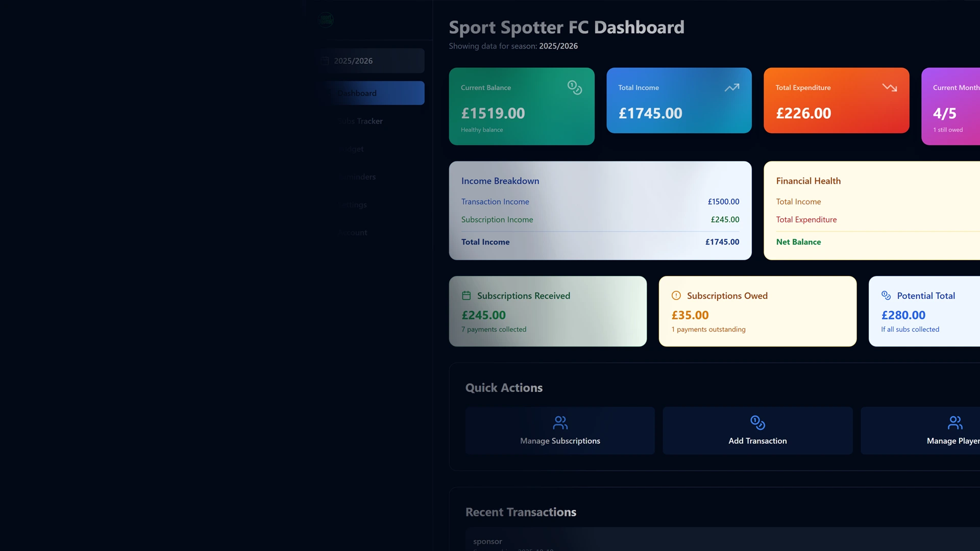Click the coins icon on Potential Total card
This screenshot has height=551, width=980.
click(x=886, y=295)
